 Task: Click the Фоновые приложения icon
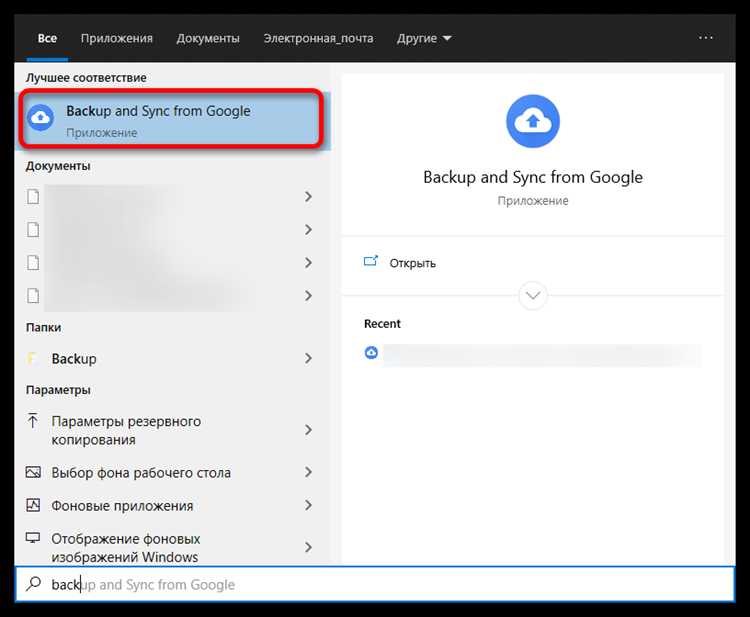pyautogui.click(x=33, y=505)
